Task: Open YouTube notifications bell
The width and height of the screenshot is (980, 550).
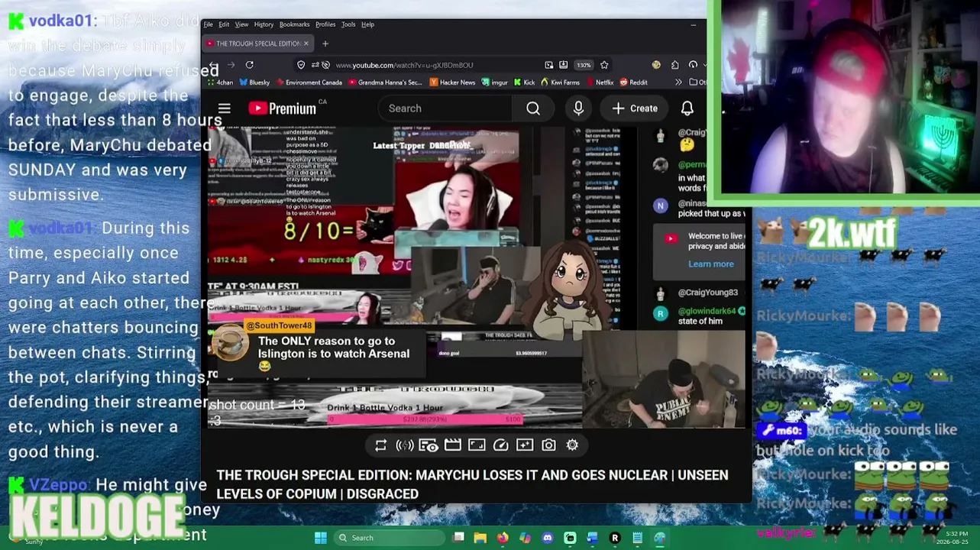Action: (687, 108)
